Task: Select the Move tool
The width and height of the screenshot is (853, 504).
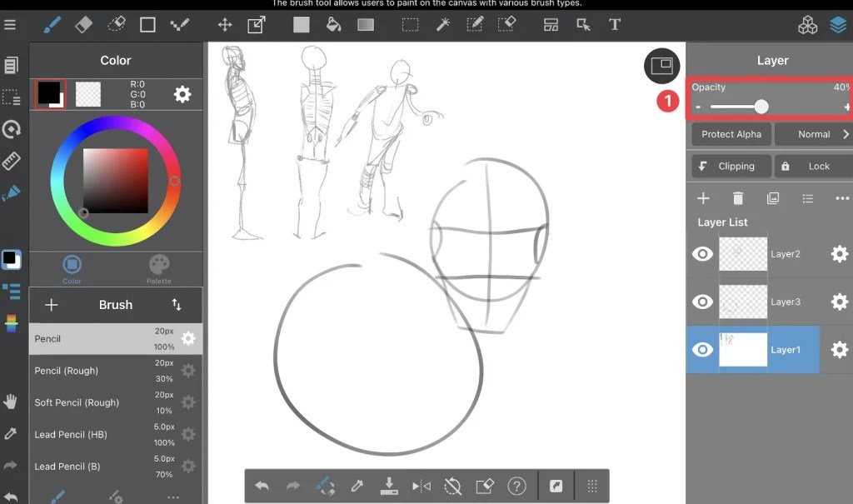Action: (224, 24)
